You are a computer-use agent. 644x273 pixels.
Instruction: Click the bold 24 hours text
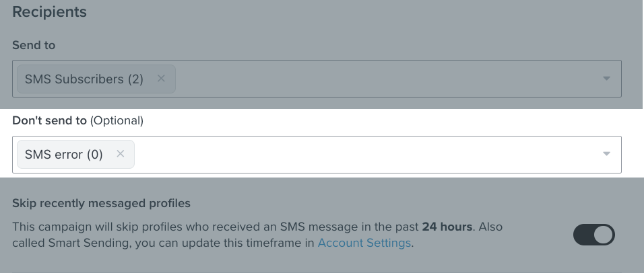point(447,227)
